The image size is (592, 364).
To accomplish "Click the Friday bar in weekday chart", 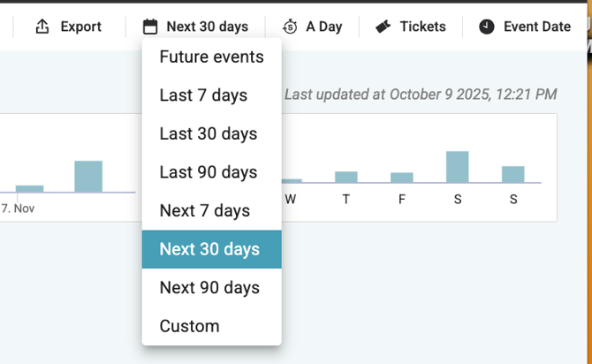I will pos(402,178).
